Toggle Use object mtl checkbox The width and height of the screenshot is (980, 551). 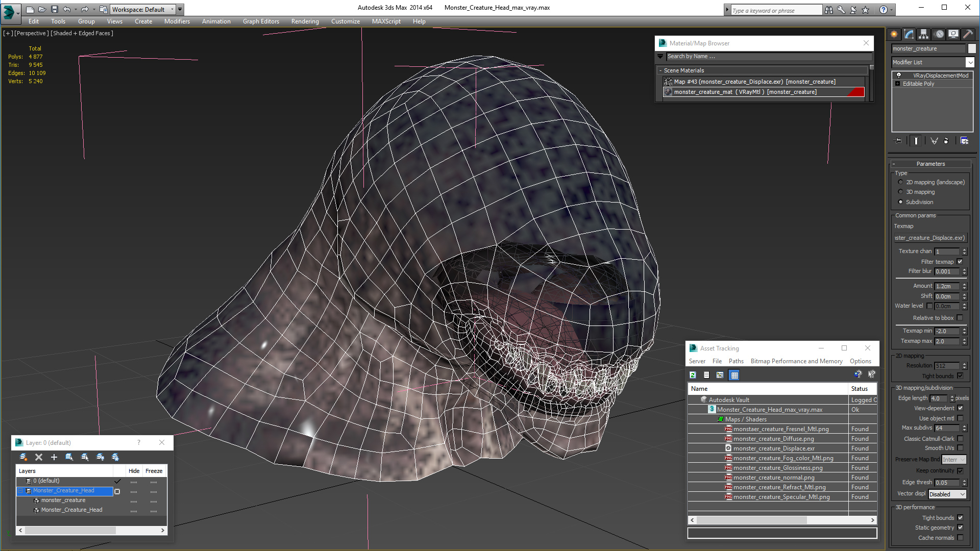pyautogui.click(x=960, y=418)
